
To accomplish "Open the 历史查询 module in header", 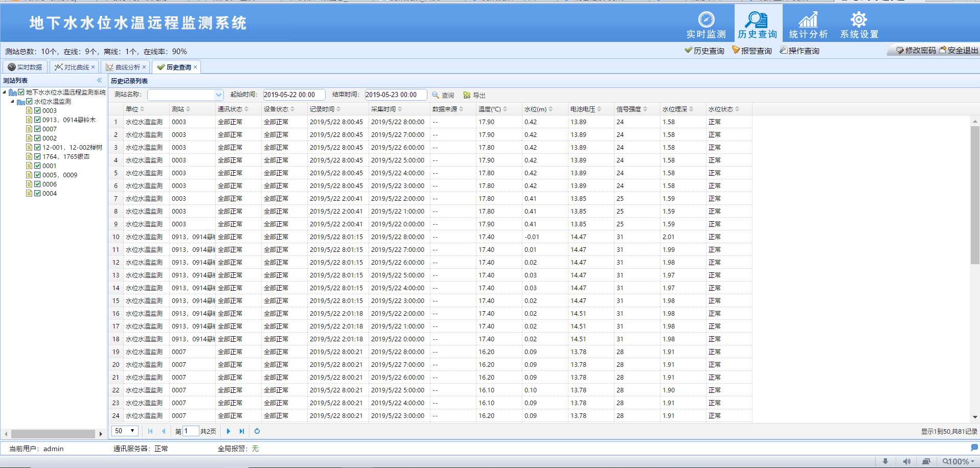I will (x=757, y=25).
